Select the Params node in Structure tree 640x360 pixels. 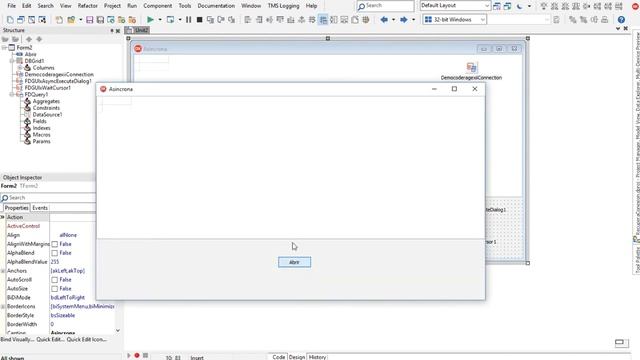point(41,141)
